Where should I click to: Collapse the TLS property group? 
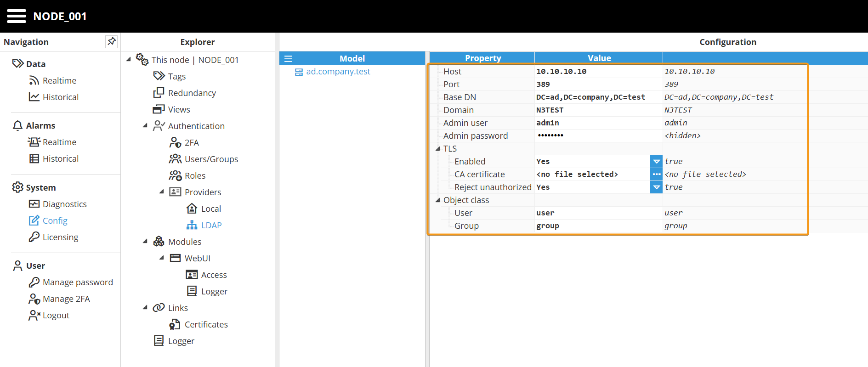pos(438,148)
